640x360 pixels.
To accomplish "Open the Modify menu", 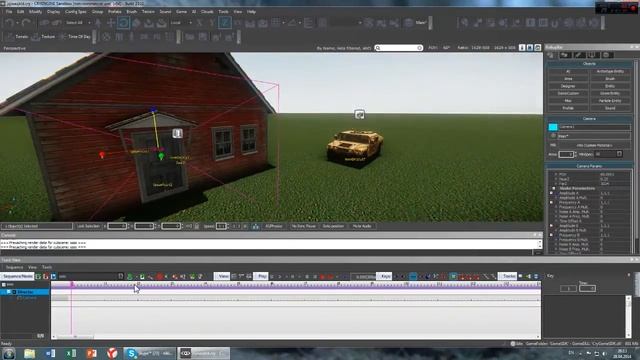I will click(x=36, y=12).
